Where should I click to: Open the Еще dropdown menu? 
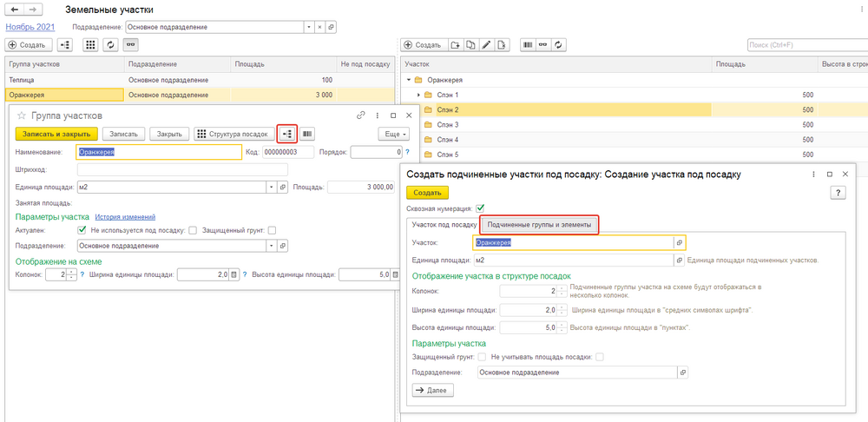(x=393, y=134)
